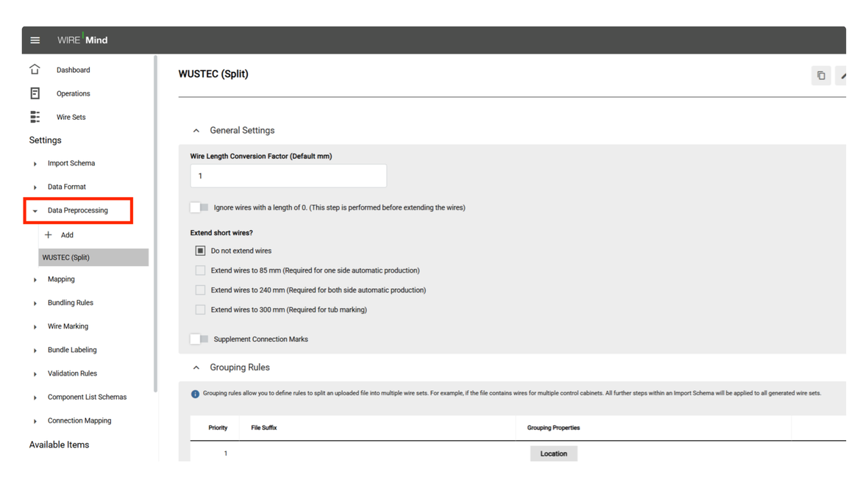Click the Wire Length Conversion Factor field
The width and height of the screenshot is (868, 488).
[288, 176]
